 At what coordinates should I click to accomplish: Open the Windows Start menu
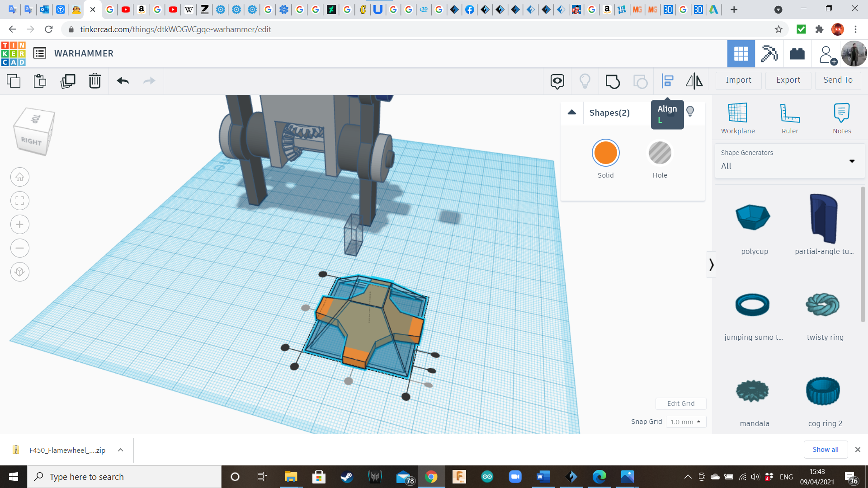(x=14, y=477)
